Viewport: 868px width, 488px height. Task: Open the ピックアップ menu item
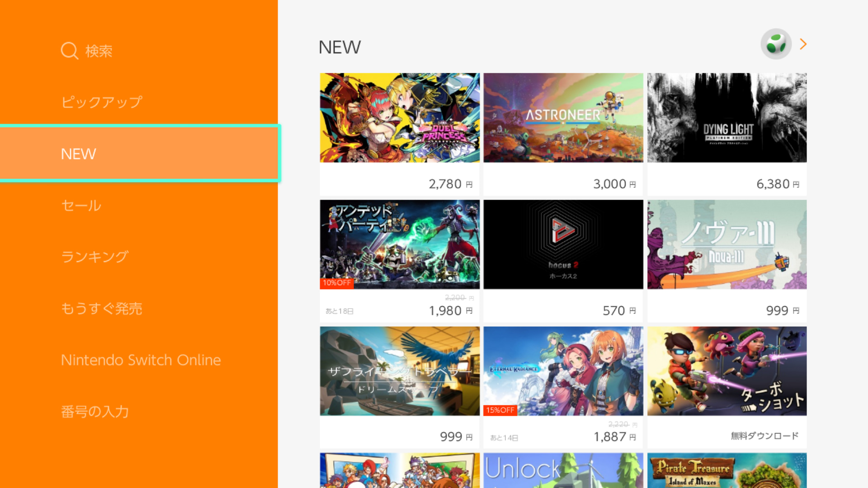tap(102, 102)
